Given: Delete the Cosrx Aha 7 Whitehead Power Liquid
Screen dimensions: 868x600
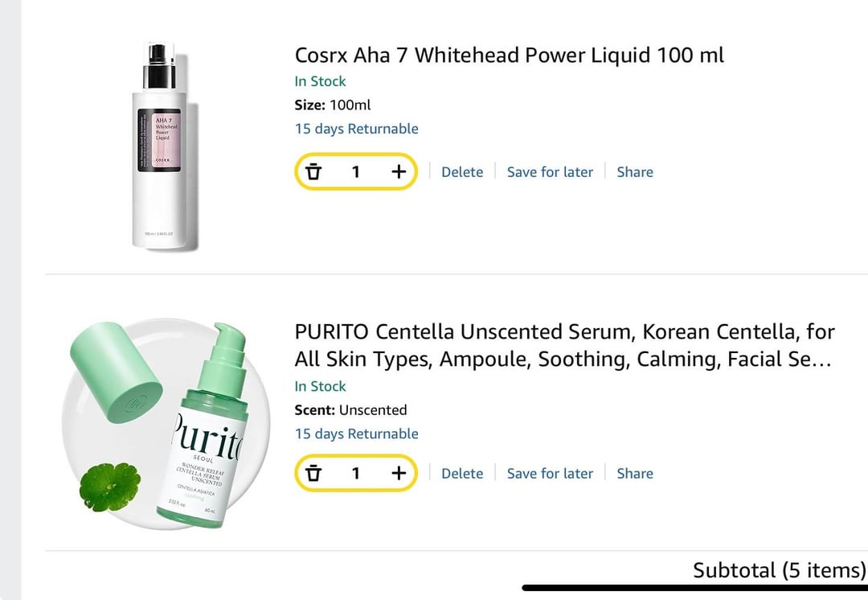Looking at the screenshot, I should click(x=462, y=172).
